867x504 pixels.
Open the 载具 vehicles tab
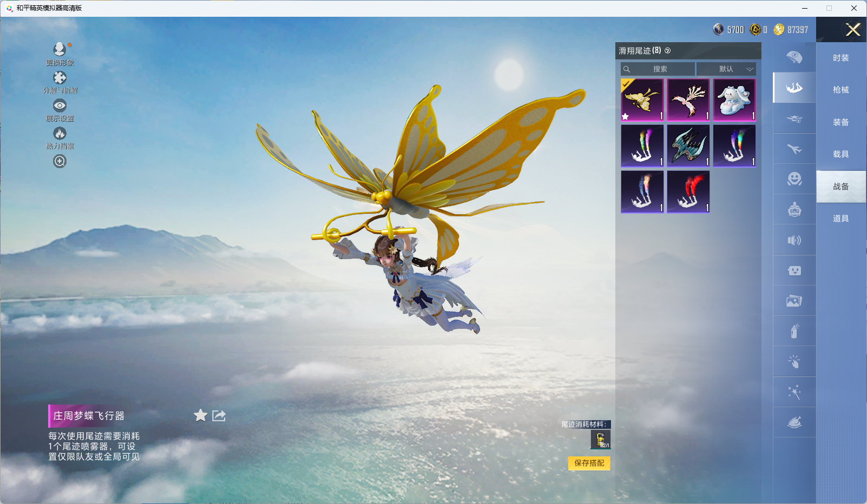point(840,154)
